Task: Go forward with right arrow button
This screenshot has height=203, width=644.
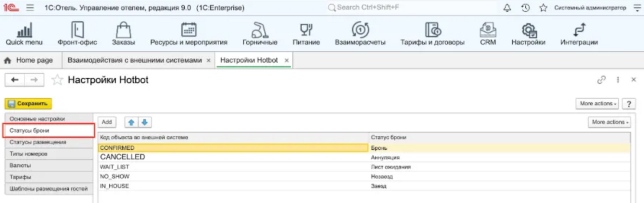Action: pyautogui.click(x=34, y=80)
